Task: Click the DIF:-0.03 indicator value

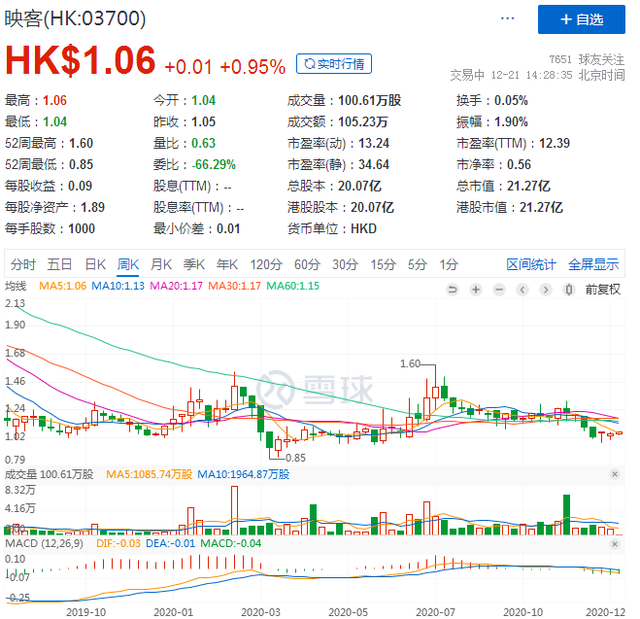Action: tap(118, 544)
